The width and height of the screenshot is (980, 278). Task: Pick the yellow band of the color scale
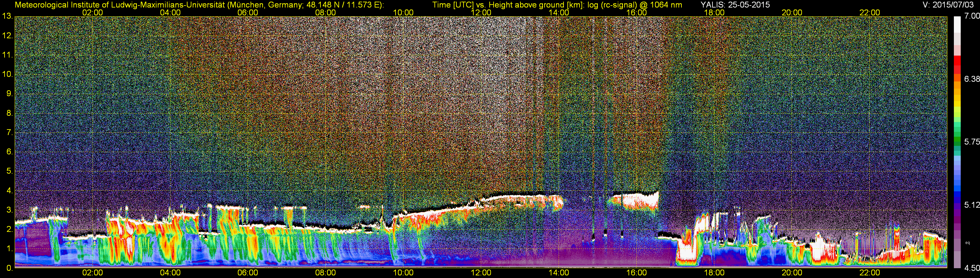click(x=957, y=104)
